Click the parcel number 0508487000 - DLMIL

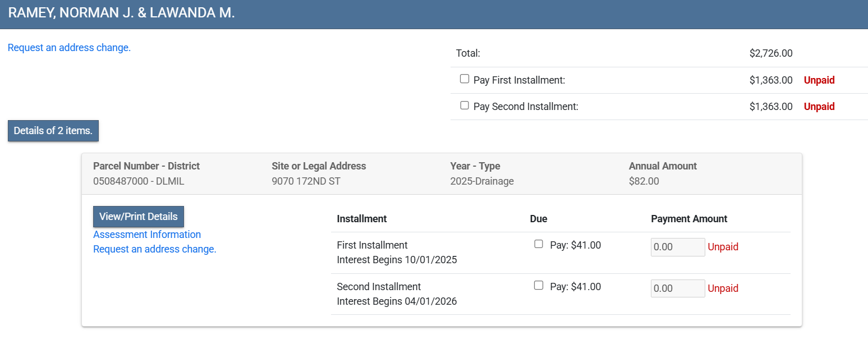(139, 181)
